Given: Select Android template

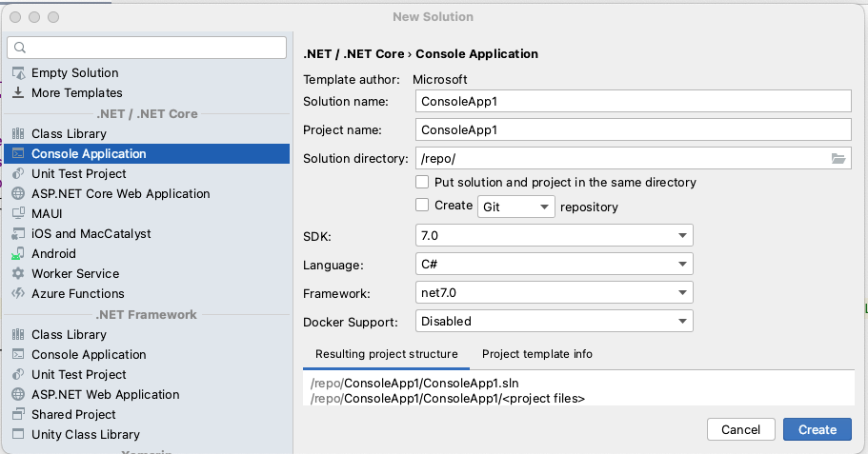Looking at the screenshot, I should (x=147, y=253).
